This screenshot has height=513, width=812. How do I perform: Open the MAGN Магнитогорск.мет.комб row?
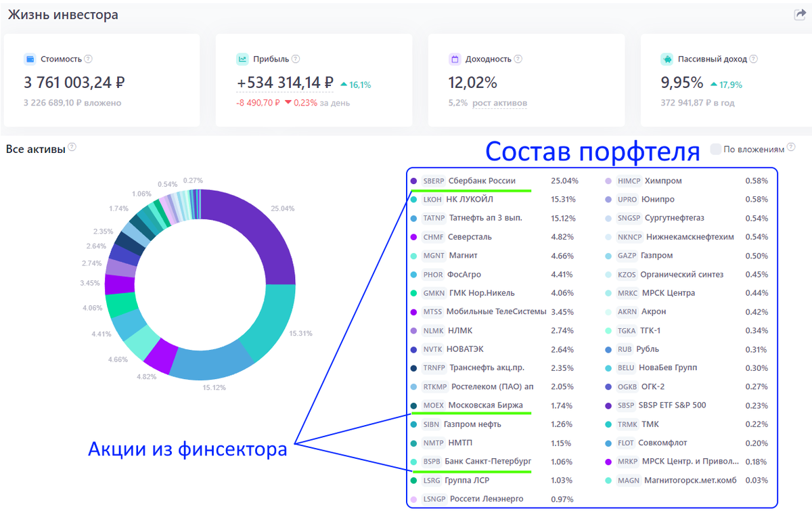(x=686, y=481)
